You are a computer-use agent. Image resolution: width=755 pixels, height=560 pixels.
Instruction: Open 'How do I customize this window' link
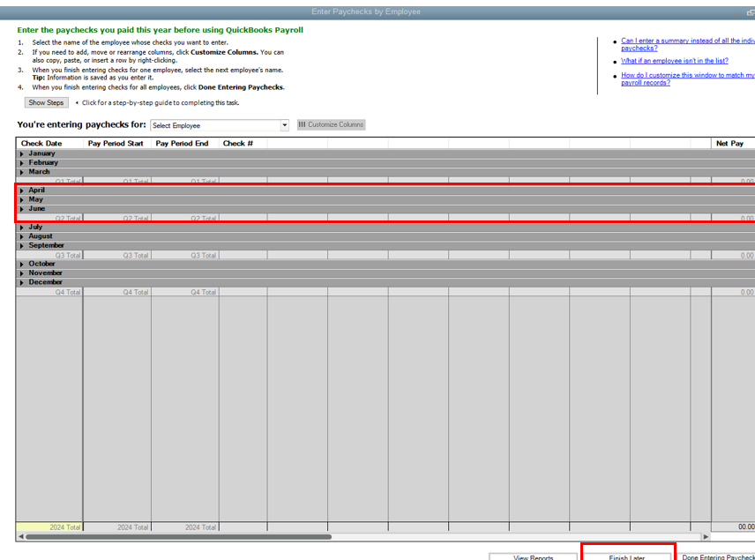pyautogui.click(x=688, y=79)
